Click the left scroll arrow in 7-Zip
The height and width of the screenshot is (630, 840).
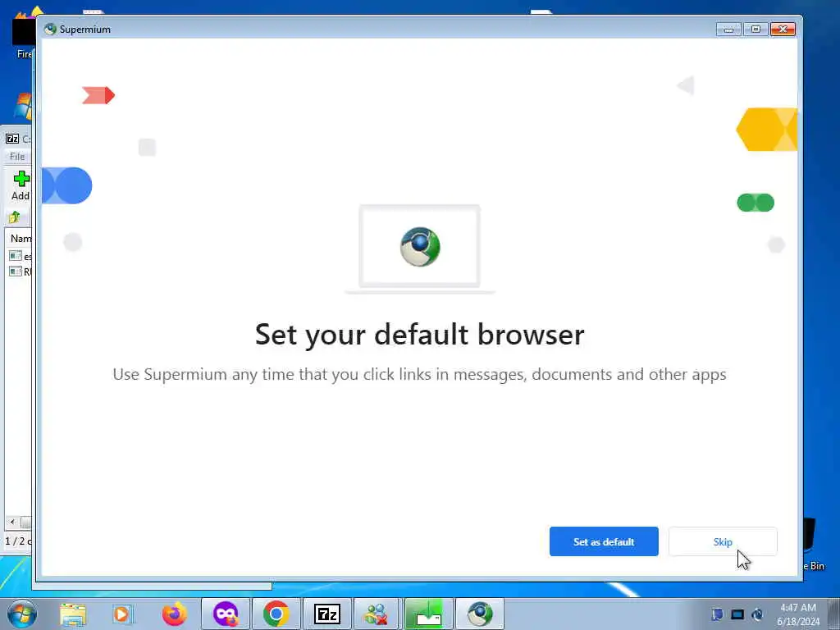pos(12,522)
